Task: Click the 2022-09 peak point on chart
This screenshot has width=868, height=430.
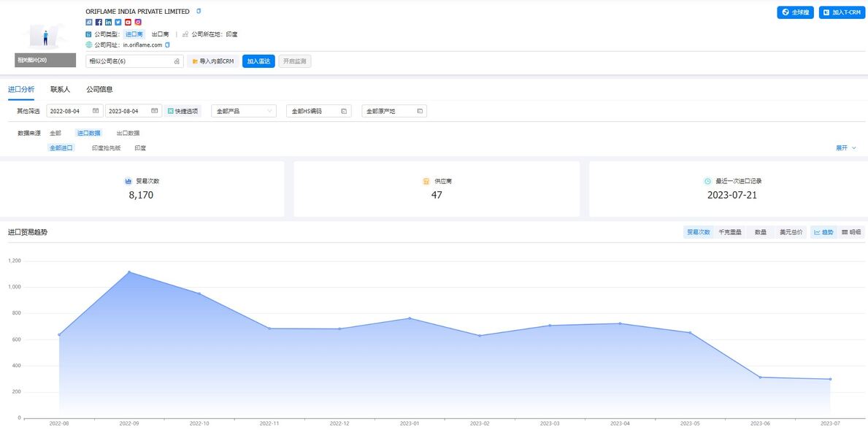Action: click(x=129, y=272)
